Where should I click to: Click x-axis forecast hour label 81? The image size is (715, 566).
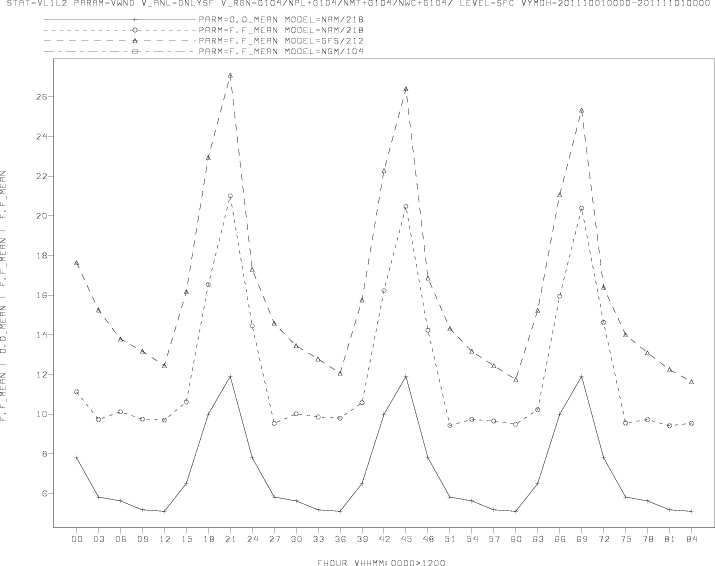pos(669,539)
